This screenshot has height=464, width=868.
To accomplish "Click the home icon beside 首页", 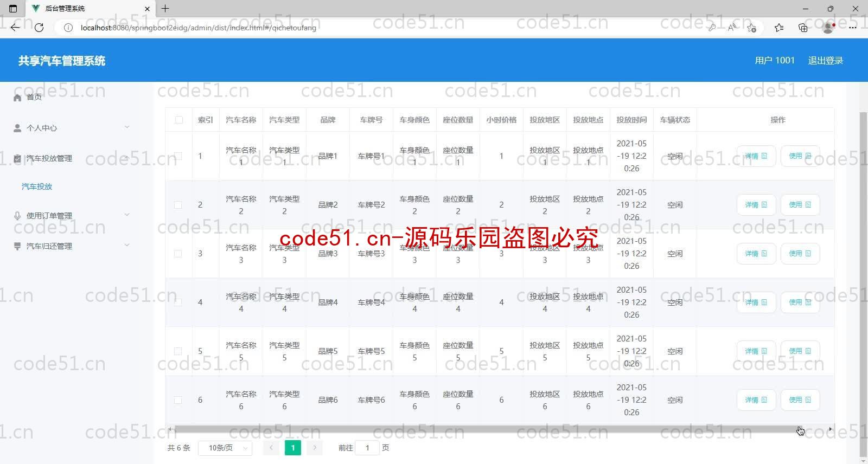I will click(17, 97).
